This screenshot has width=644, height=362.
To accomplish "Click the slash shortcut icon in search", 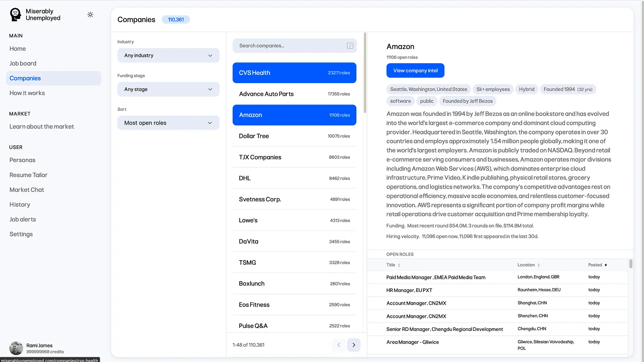I will [350, 46].
